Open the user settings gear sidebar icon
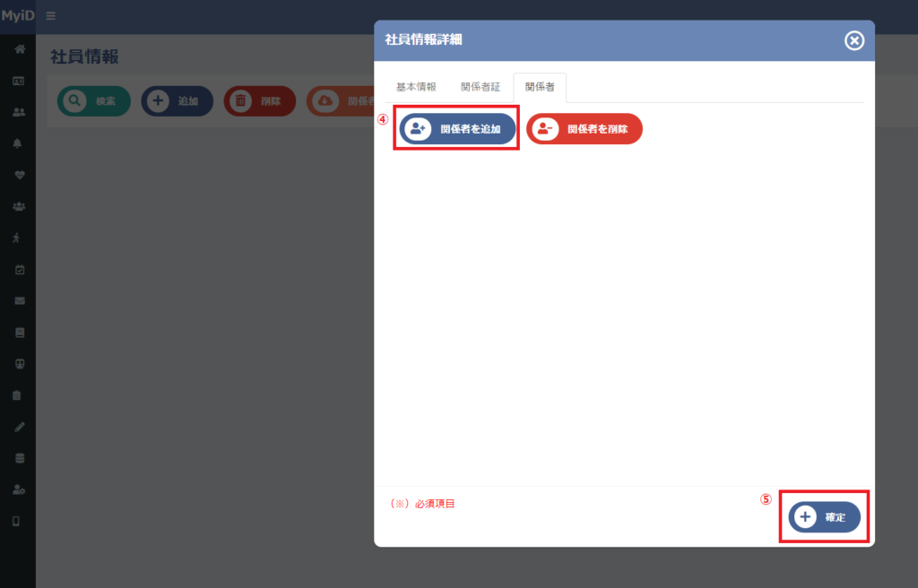The width and height of the screenshot is (918, 588). coord(19,489)
